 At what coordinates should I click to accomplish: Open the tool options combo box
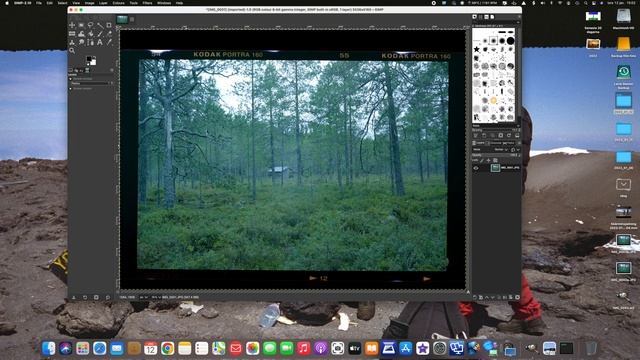tap(91, 84)
